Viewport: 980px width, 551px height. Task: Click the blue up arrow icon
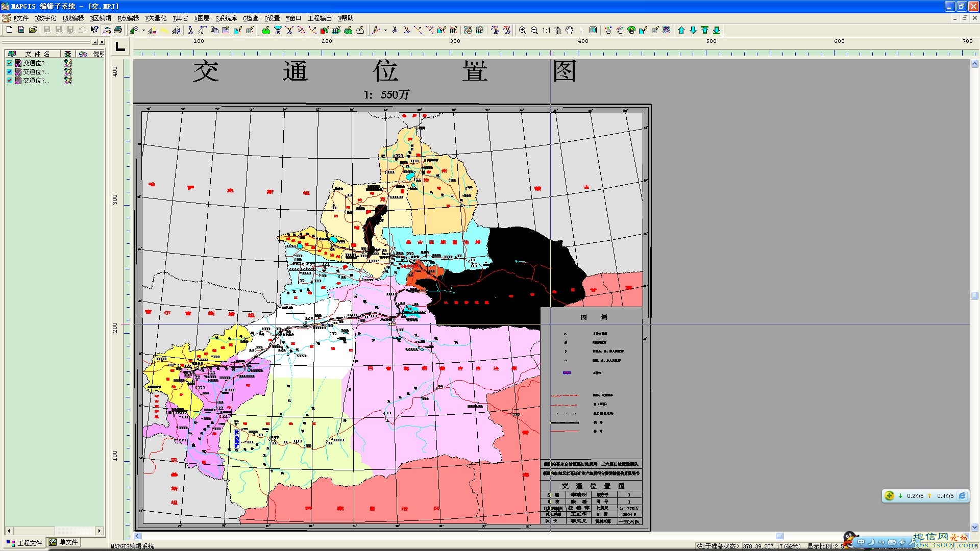(x=681, y=30)
